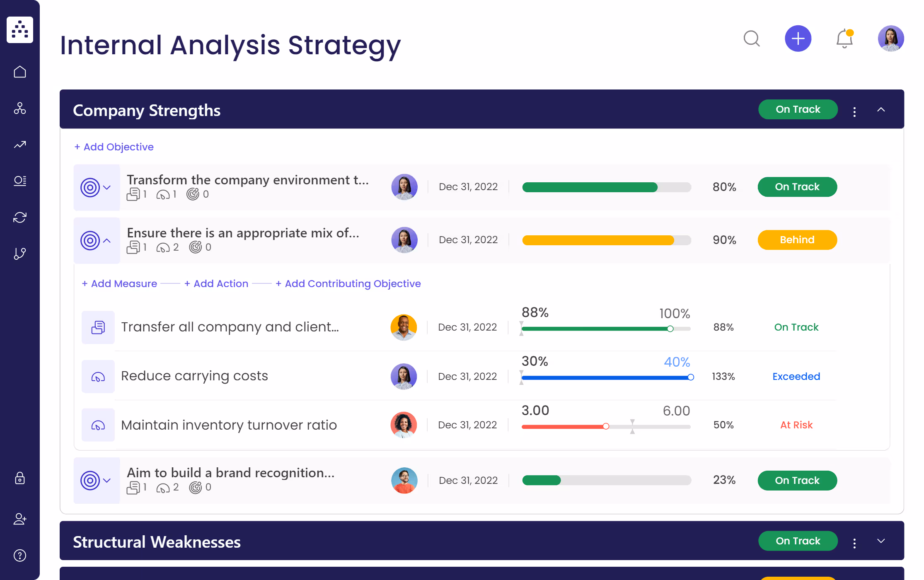This screenshot has height=580, width=924.
Task: Open the Structural Weaknesses three-dot menu
Action: tap(854, 542)
